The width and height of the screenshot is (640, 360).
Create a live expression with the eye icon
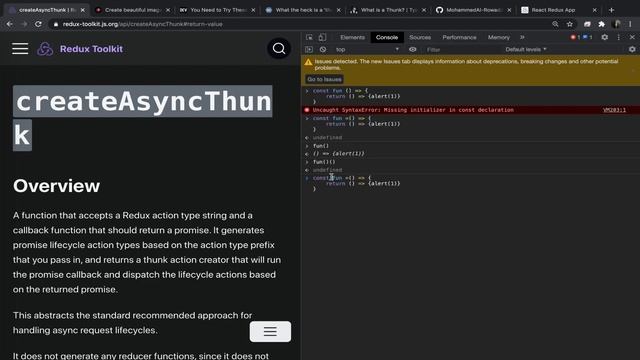pos(413,49)
